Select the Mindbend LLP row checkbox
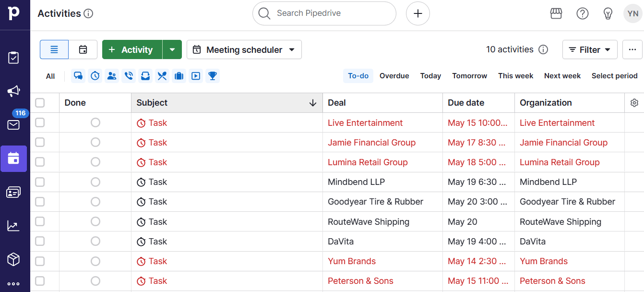644x292 pixels. coord(40,182)
